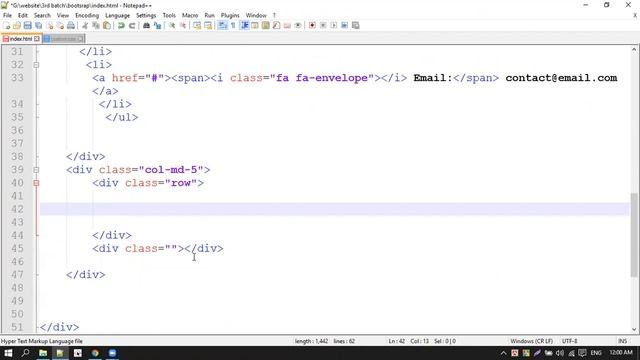Cut the selection with the scissors icon
Image resolution: width=640 pixels, height=360 pixels.
tap(85, 25)
